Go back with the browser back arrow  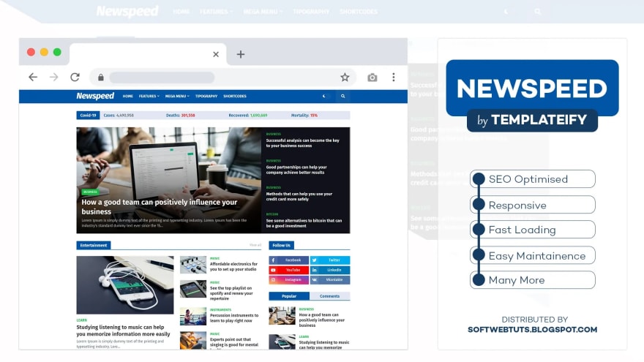(33, 78)
